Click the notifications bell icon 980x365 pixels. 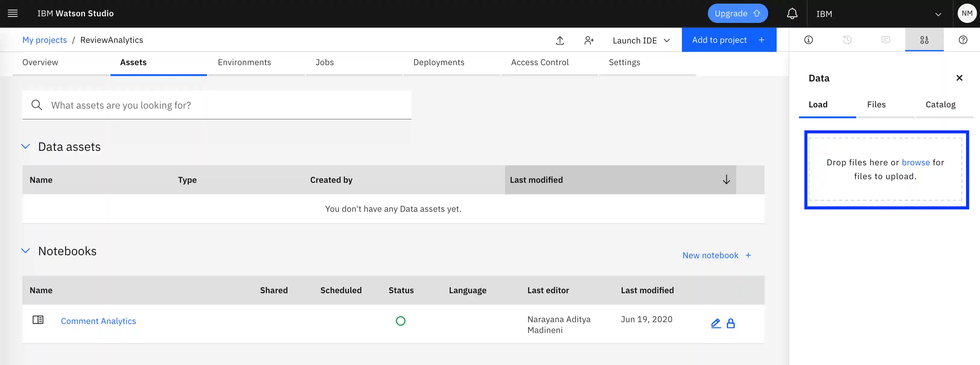[792, 14]
